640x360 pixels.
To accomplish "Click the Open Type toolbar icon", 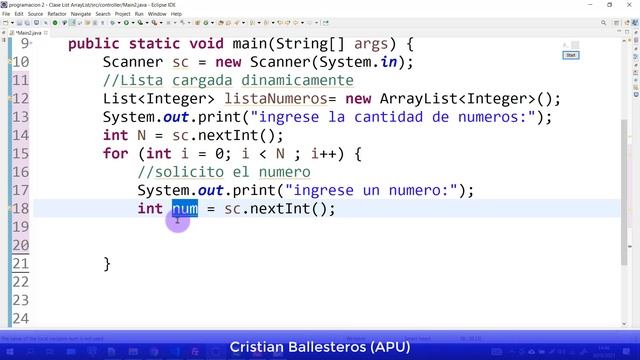I will [220, 23].
